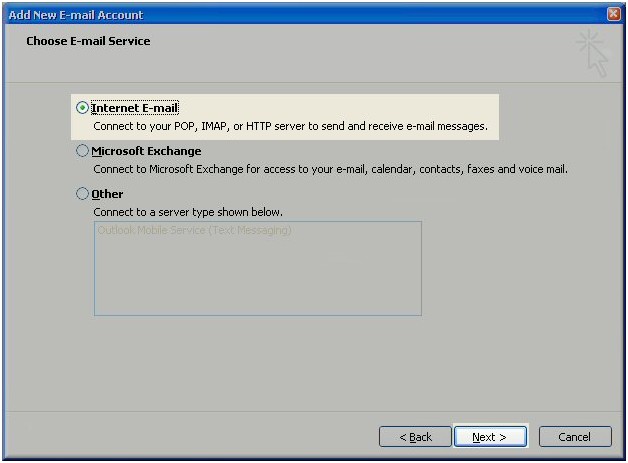Viewport: 628px width, 463px height.
Task: Click the "Microsoft Exchange" label text
Action: tap(146, 151)
